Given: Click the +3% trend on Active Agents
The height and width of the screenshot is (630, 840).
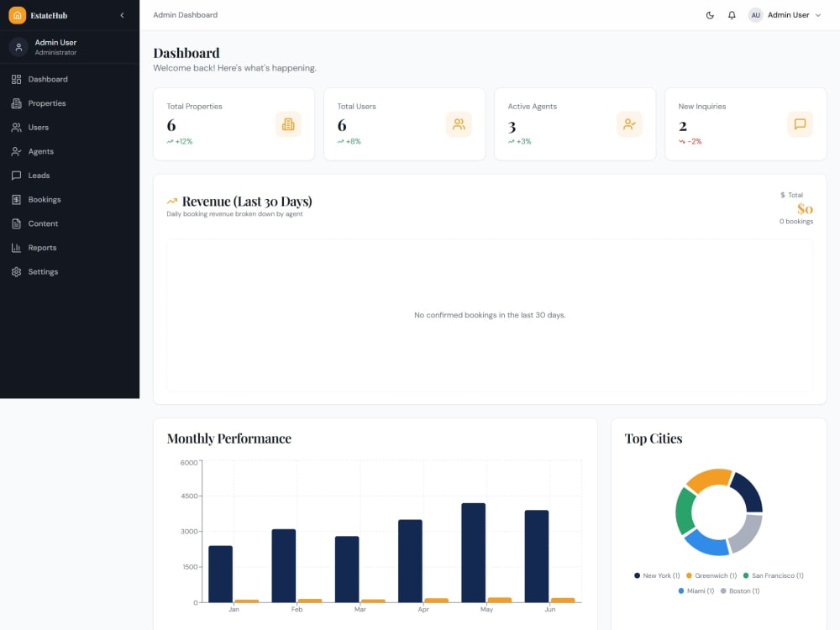Looking at the screenshot, I should 520,141.
